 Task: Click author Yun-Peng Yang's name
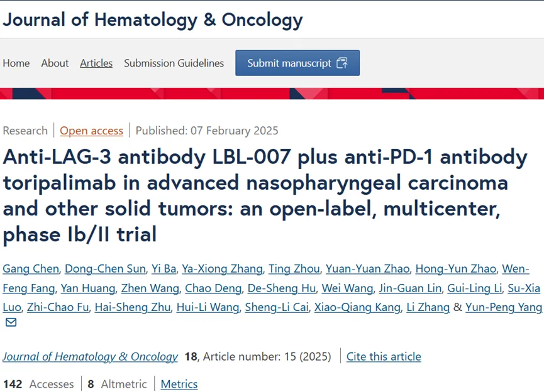tap(503, 307)
